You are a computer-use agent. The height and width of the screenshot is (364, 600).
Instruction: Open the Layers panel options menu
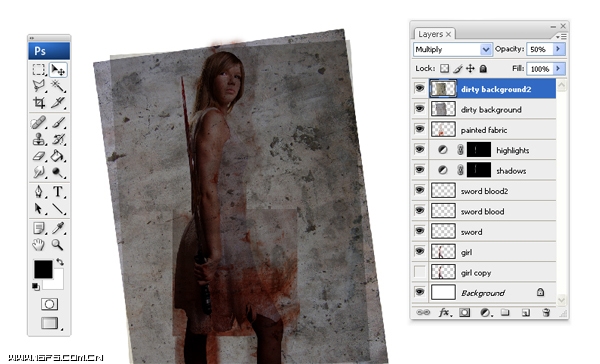[561, 36]
